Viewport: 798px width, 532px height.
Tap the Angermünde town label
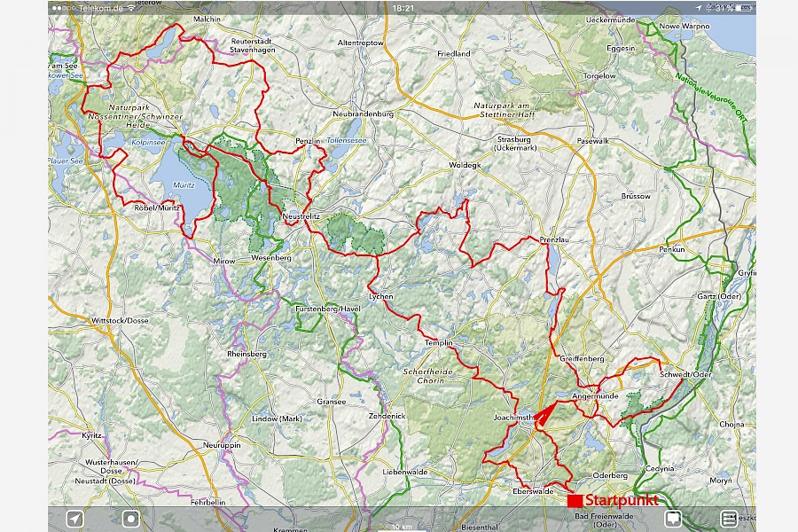pyautogui.click(x=594, y=395)
